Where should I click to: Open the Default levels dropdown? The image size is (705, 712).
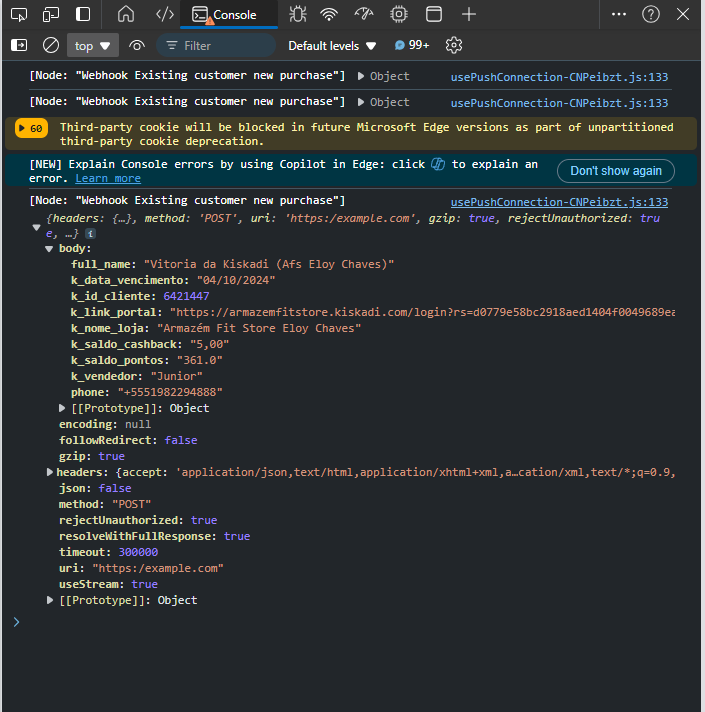[332, 45]
